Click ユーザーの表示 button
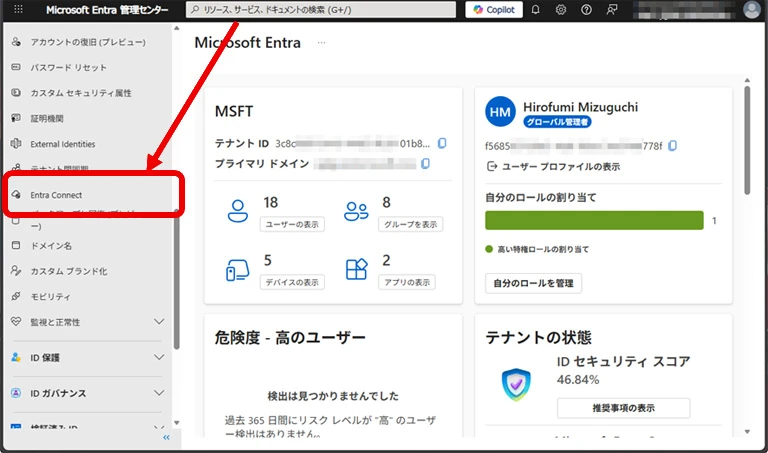Viewport: 768px width, 453px height. (x=292, y=224)
